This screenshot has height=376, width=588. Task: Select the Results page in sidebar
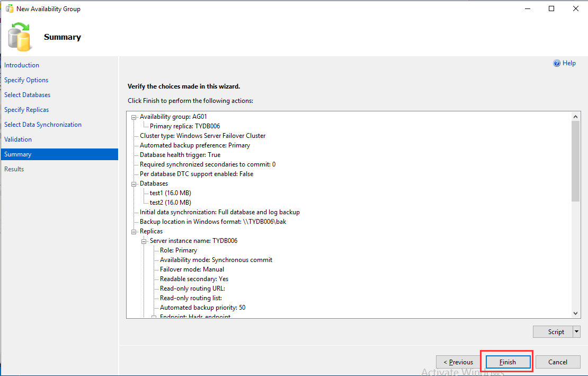(x=14, y=169)
